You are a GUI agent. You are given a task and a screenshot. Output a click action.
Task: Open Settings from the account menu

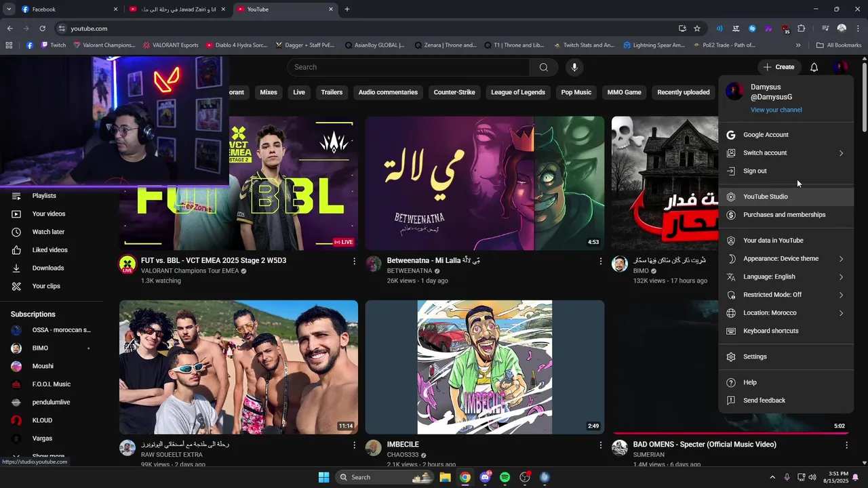point(786,357)
